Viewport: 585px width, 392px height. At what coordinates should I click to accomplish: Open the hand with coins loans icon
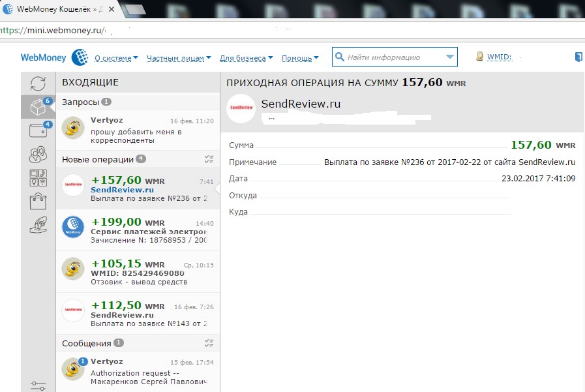tap(38, 224)
